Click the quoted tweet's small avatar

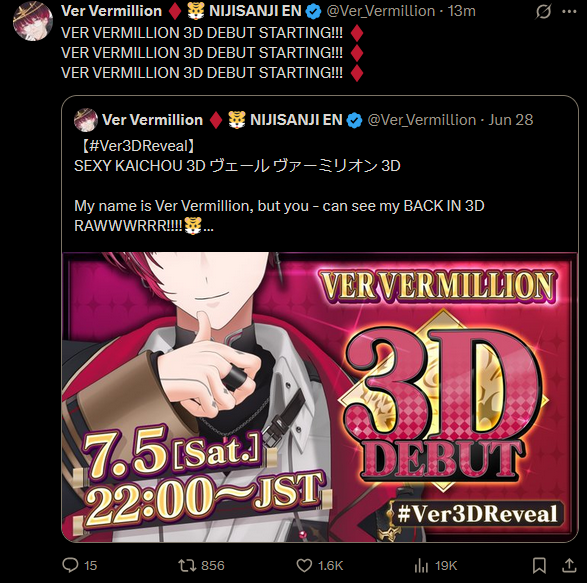(86, 120)
